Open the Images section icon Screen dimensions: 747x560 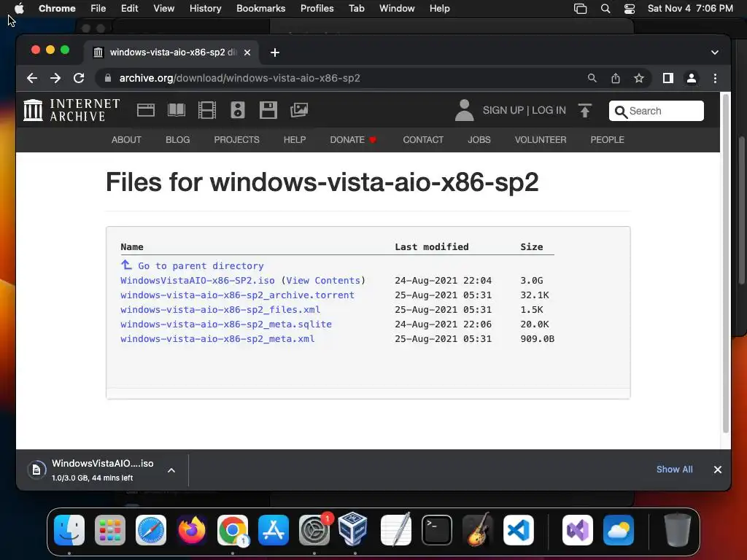tap(299, 110)
